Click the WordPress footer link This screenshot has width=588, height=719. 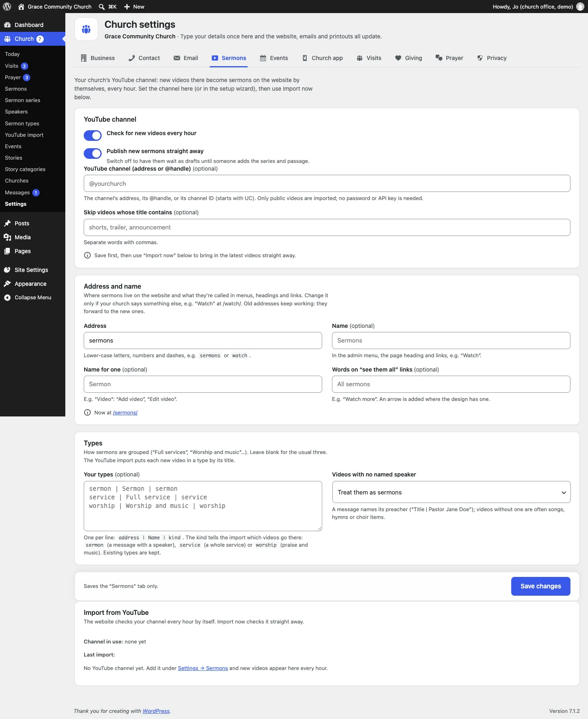click(156, 711)
